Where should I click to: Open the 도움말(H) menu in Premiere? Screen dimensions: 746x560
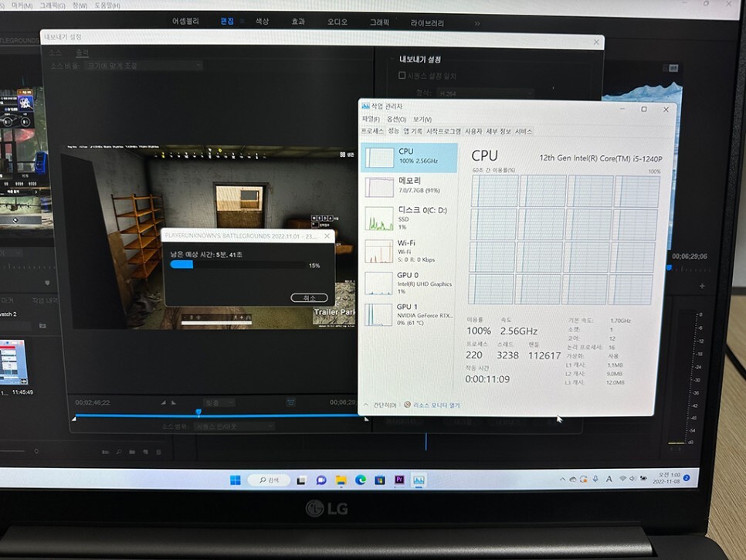click(x=107, y=5)
